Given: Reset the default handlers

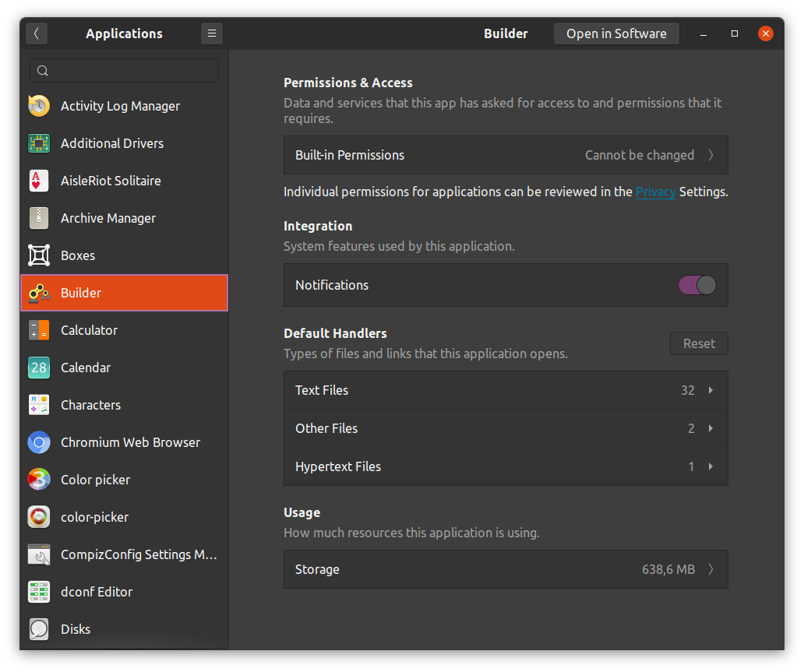Looking at the screenshot, I should [x=699, y=343].
